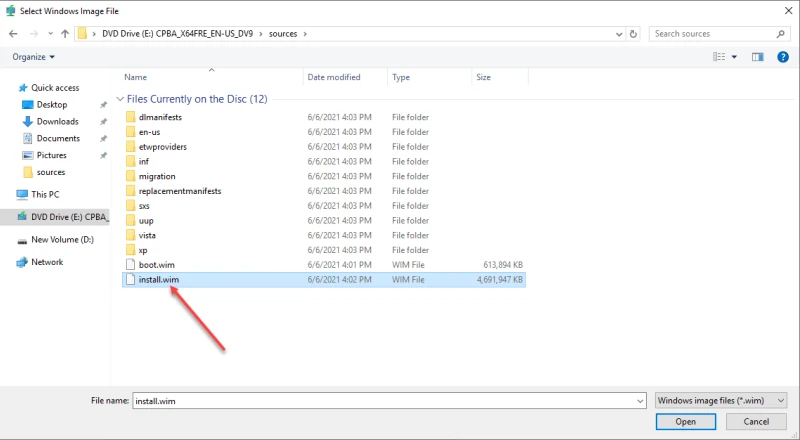Image resolution: width=800 pixels, height=440 pixels.
Task: Collapse Files Currently on the Disc group
Action: (x=120, y=99)
